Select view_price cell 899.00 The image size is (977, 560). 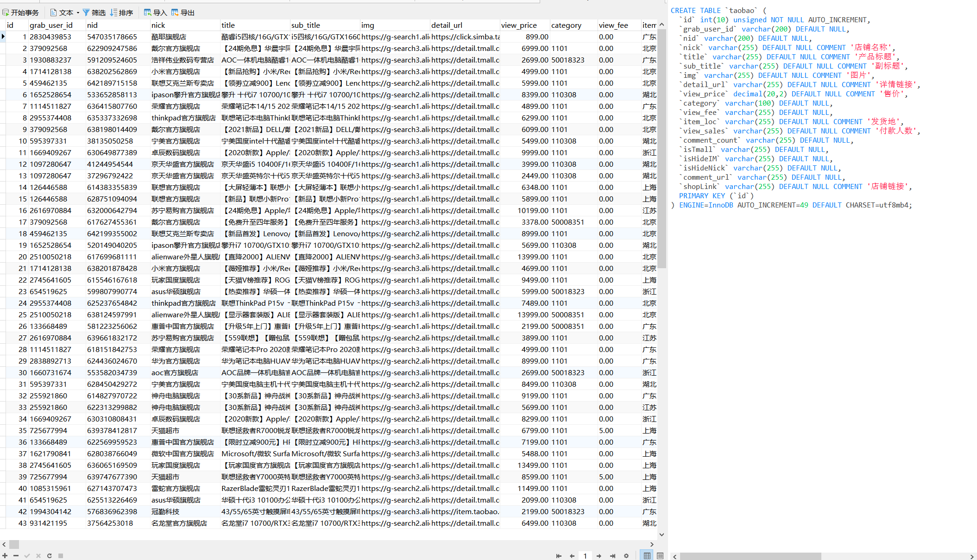coord(525,37)
